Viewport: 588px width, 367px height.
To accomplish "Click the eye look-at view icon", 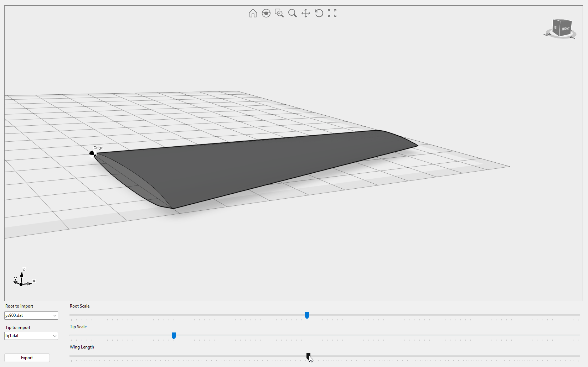I will pyautogui.click(x=266, y=13).
